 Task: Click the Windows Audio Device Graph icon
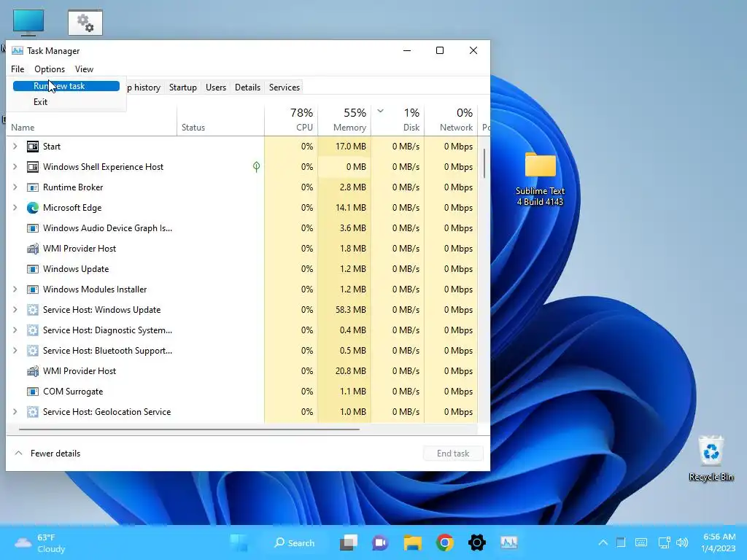click(32, 228)
